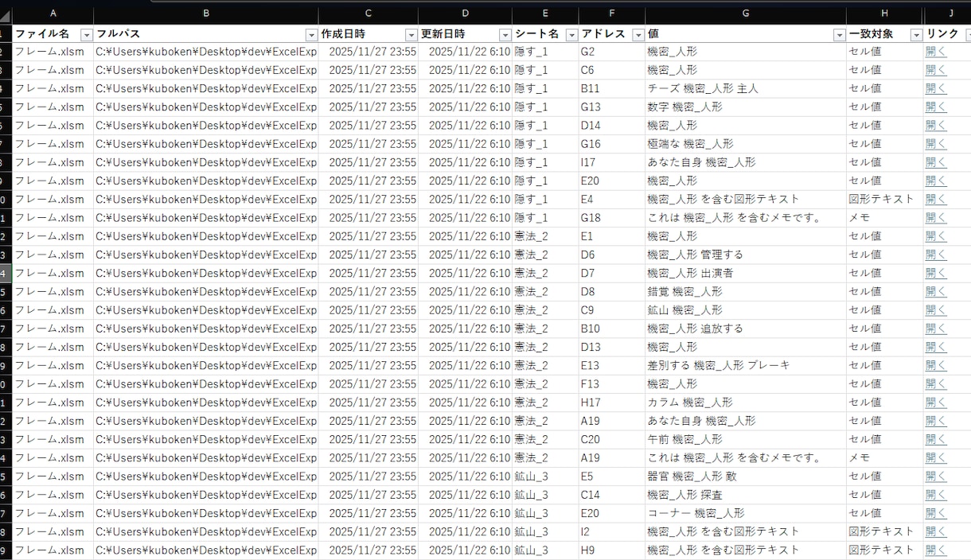
Task: Open the 開く link for address H9
Action: 936,550
